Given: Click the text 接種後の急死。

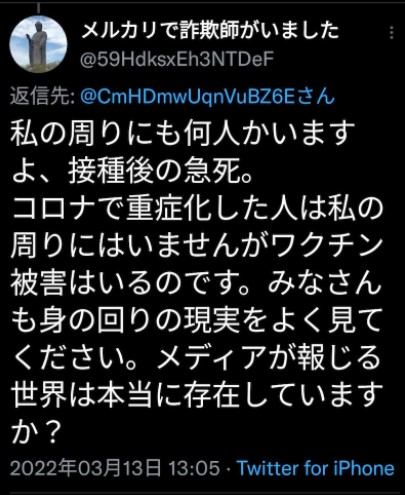Looking at the screenshot, I should pos(161,173).
